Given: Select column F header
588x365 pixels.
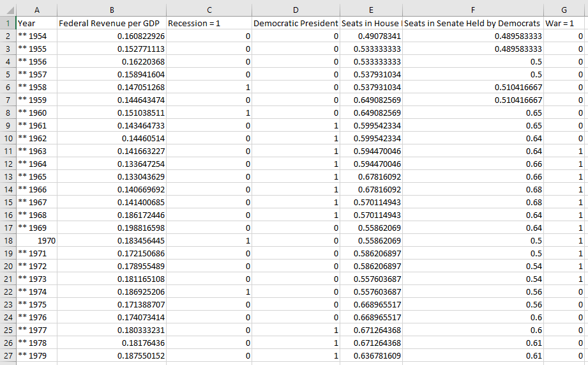Looking at the screenshot, I should (473, 10).
